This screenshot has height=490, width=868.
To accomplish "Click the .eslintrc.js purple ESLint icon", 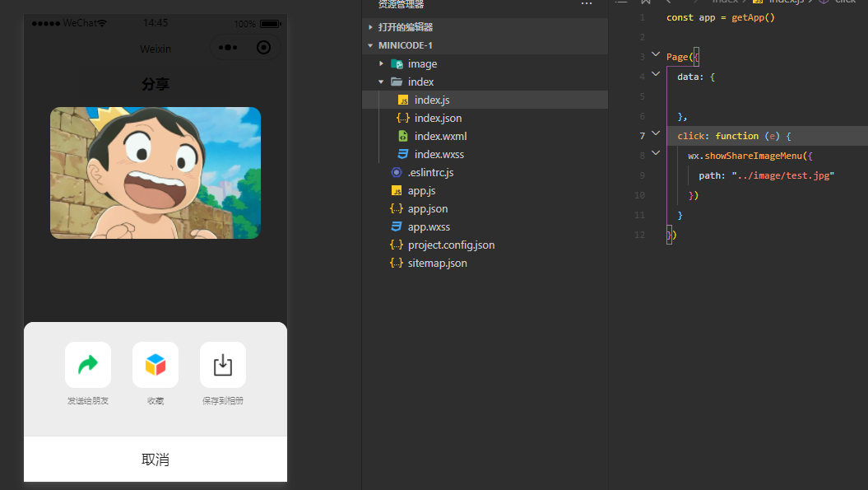I will (397, 172).
